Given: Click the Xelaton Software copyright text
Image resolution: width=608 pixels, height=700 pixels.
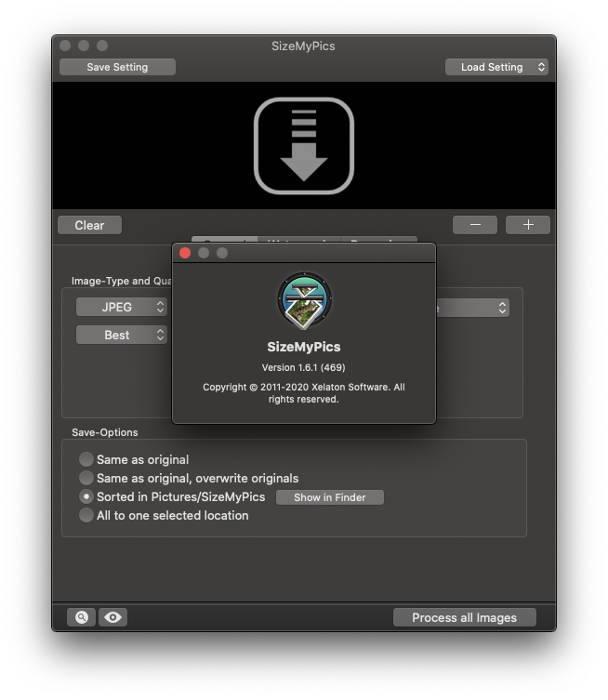Looking at the screenshot, I should click(x=304, y=393).
